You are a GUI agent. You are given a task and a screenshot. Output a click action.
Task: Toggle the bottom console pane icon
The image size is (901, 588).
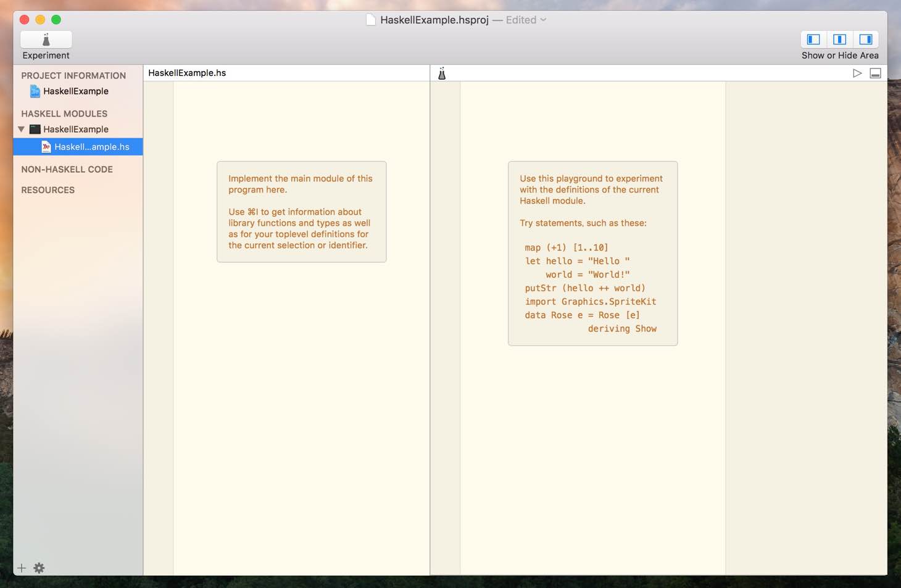(875, 73)
